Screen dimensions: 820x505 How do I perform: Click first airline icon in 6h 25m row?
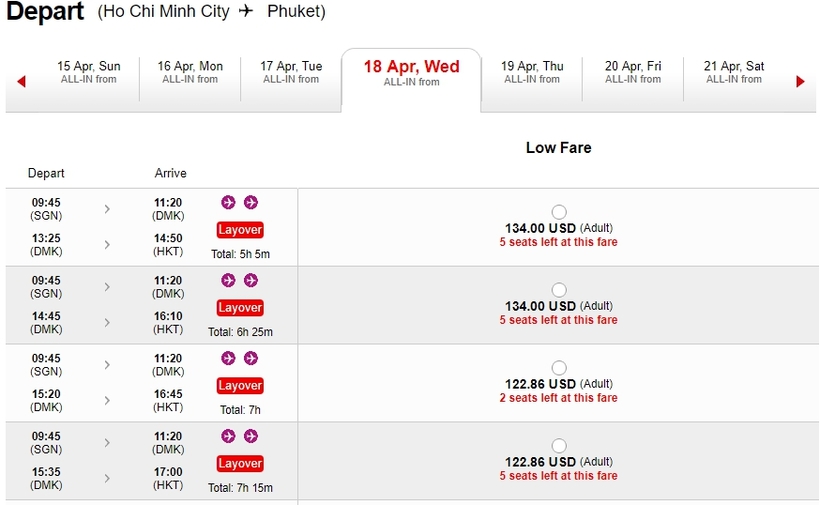click(228, 280)
